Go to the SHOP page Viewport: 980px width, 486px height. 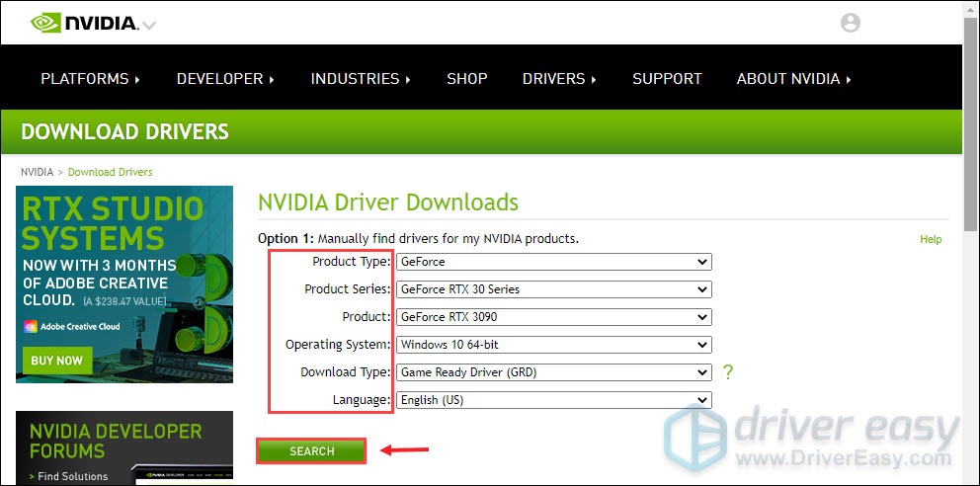(467, 79)
